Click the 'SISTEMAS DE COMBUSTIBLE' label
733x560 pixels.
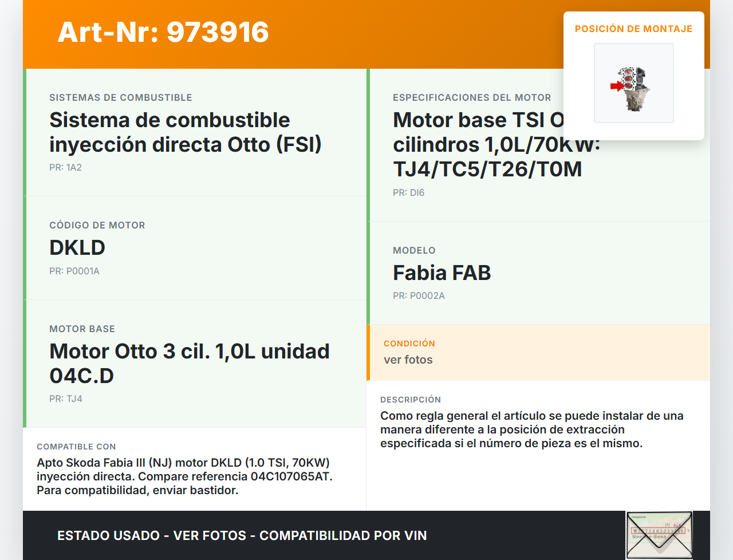pos(121,98)
